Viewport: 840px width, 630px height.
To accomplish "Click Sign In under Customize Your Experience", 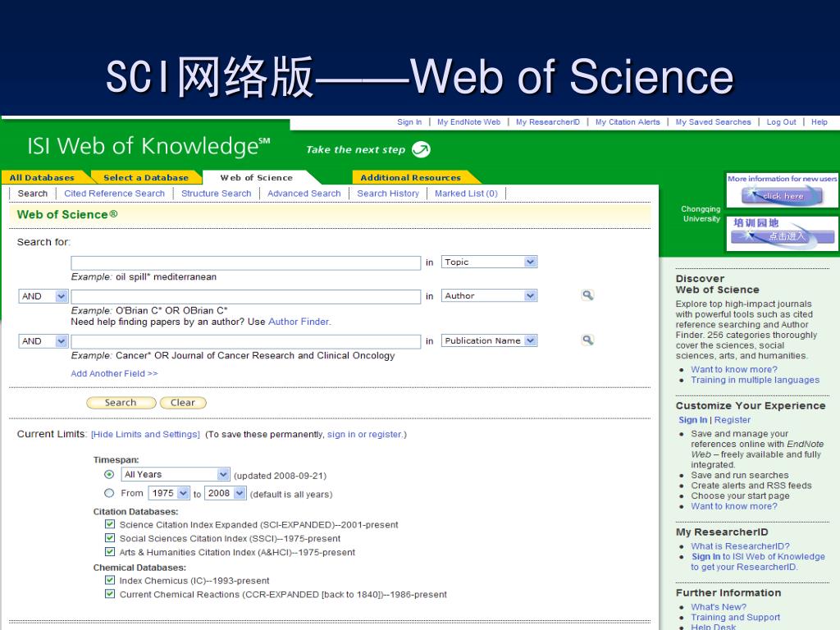I will pyautogui.click(x=692, y=420).
